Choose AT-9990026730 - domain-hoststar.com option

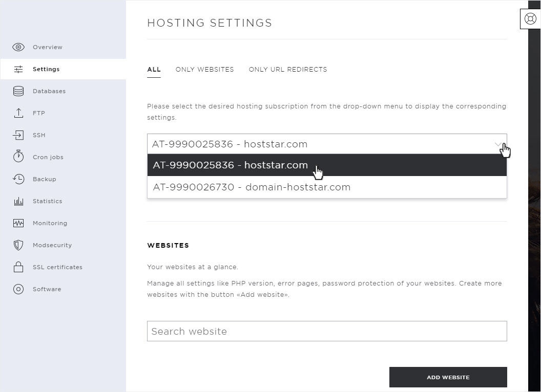(x=327, y=187)
